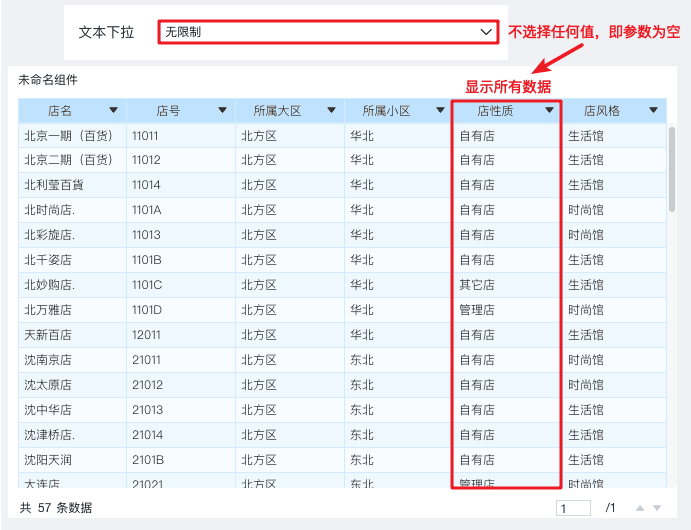Click the 未命名组件 component title
The image size is (691, 530).
point(48,80)
